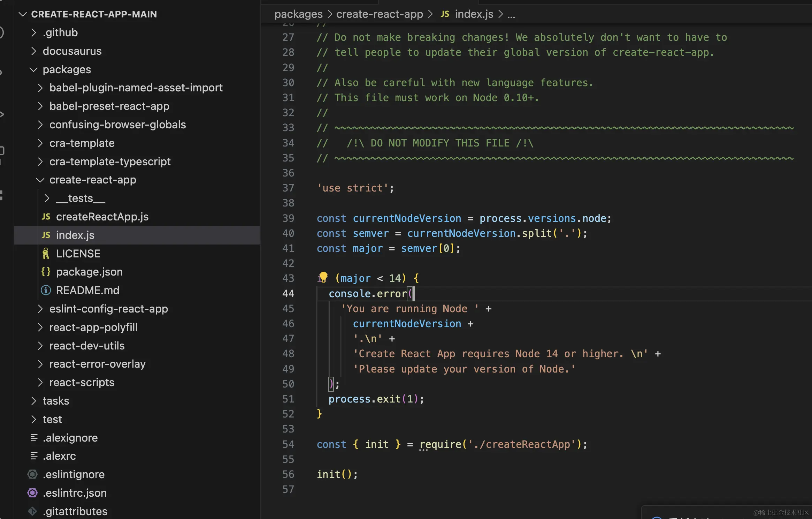Viewport: 812px width, 519px height.
Task: Click the info icon next to README.md
Action: [x=46, y=290]
